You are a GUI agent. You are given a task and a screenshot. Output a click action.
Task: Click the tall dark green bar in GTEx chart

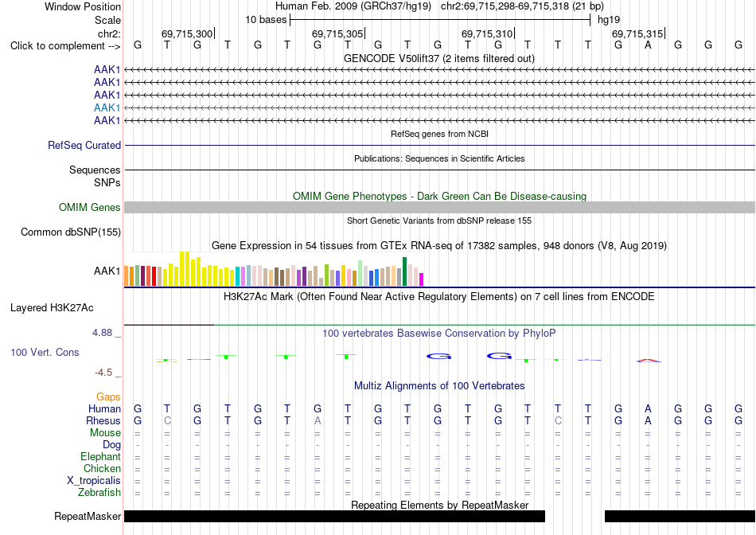click(x=404, y=271)
